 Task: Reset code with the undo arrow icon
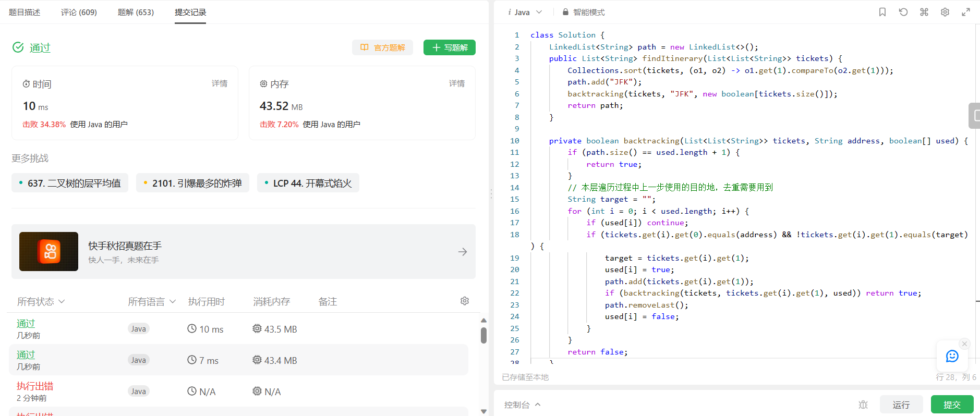[x=903, y=12]
